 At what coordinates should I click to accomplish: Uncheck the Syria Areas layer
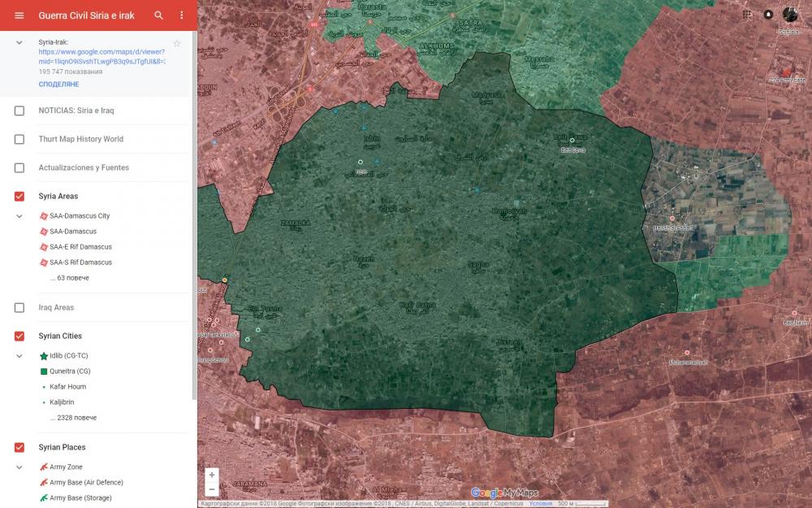19,197
